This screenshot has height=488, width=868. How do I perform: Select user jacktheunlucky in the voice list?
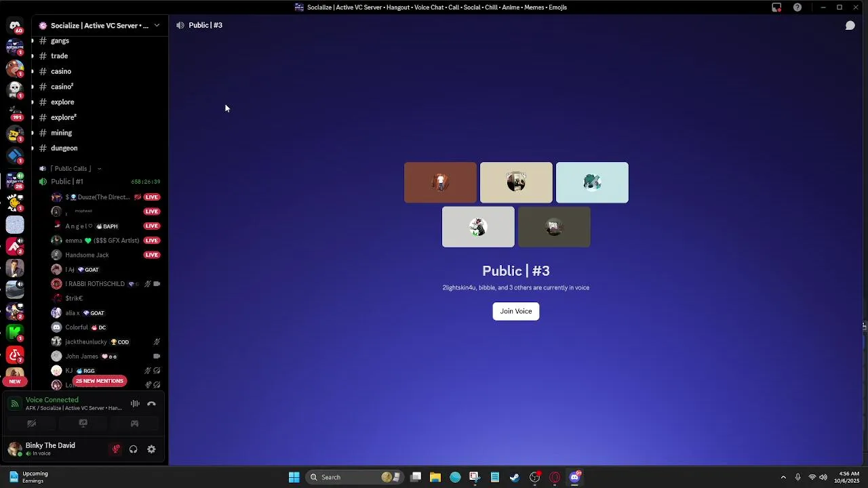[x=106, y=342]
